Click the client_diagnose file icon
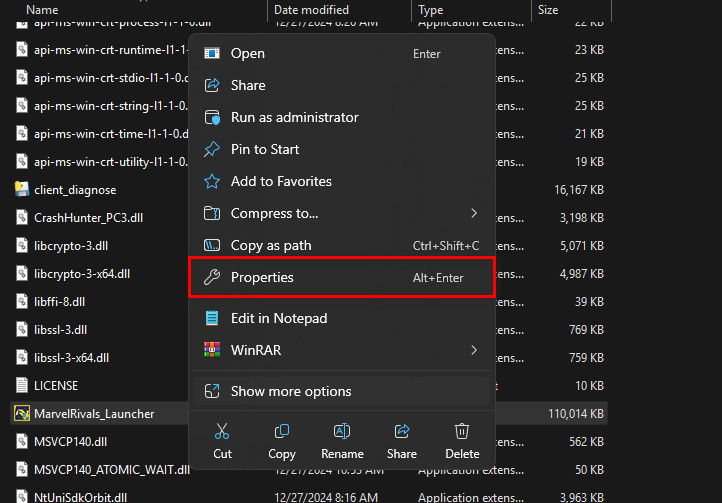722x503 pixels. pos(22,189)
